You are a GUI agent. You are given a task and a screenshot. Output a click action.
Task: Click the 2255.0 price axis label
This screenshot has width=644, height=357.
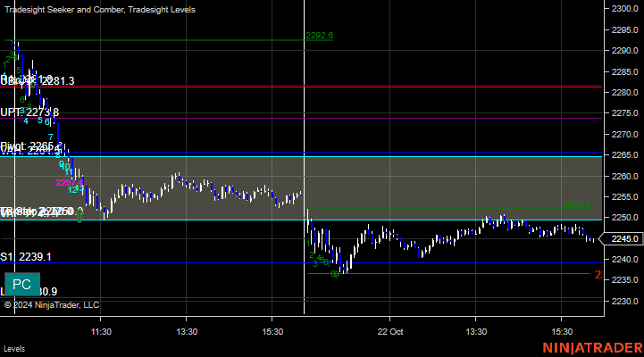624,197
